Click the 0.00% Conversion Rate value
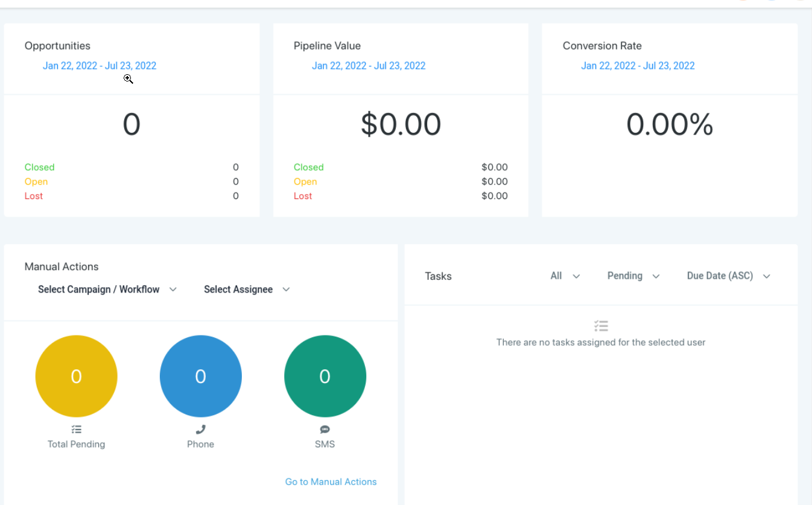This screenshot has width=812, height=505. click(x=670, y=124)
